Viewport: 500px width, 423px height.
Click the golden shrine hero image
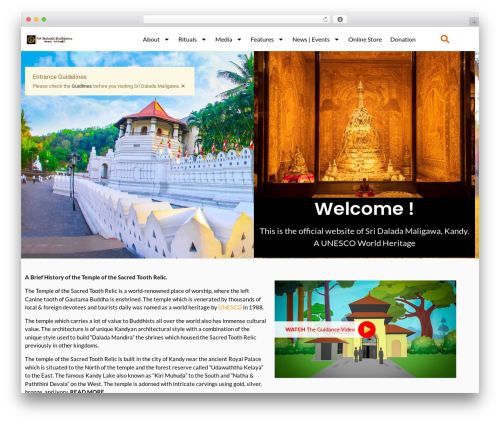point(364,124)
